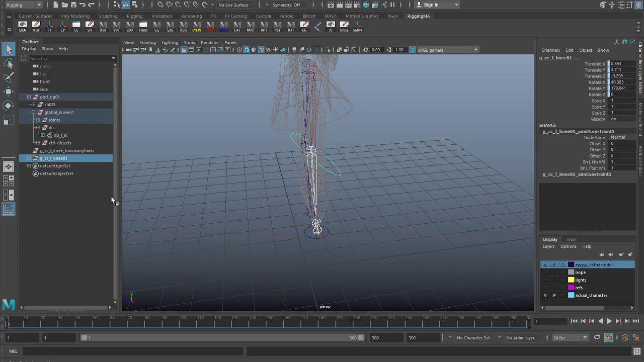Create a new scene file
This screenshot has height=362, width=644.
click(55, 5)
